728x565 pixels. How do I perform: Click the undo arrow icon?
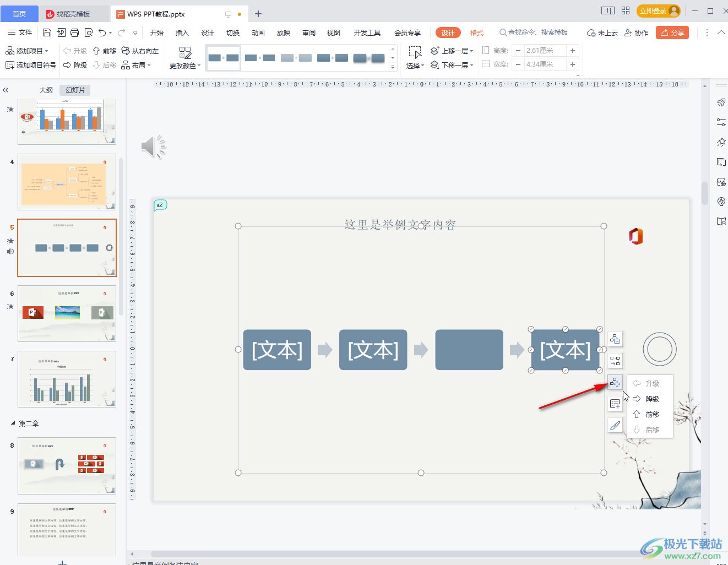[x=102, y=32]
